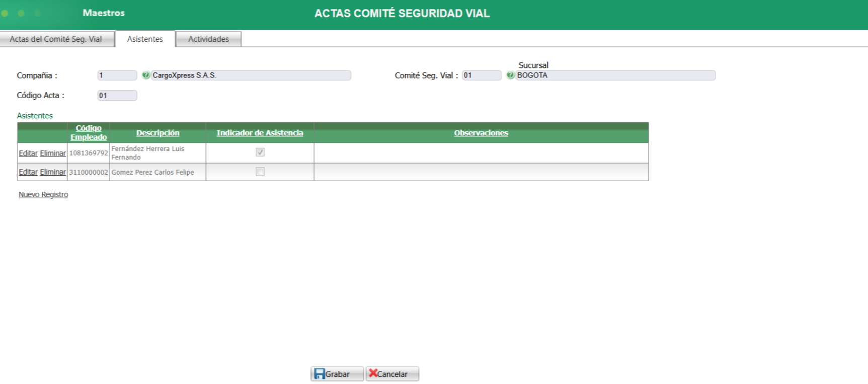Toggle attendance checkbox for Gomez Perez Carlos Felipe

pyautogui.click(x=260, y=172)
